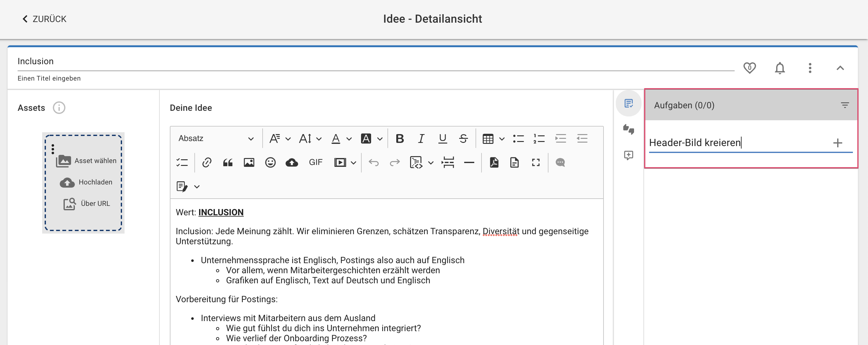Expand the media dropdown arrow
The width and height of the screenshot is (868, 345).
(x=353, y=163)
